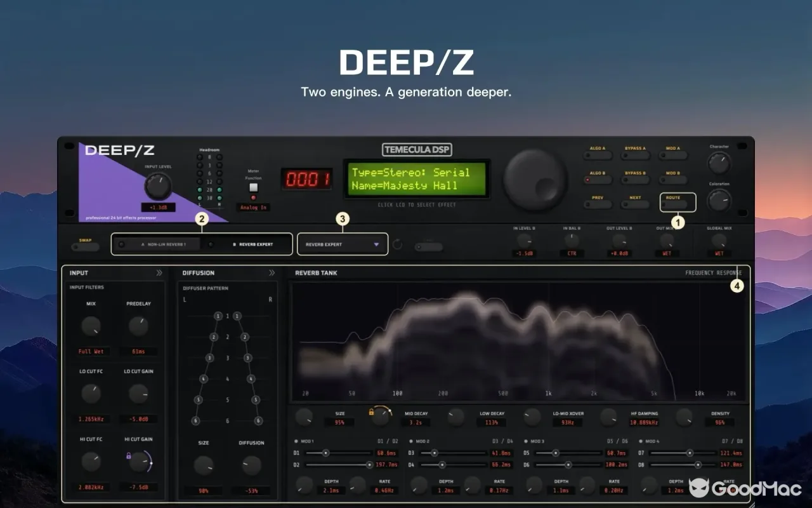Viewport: 812px width, 508px height.
Task: Click the SWAP button
Action: pos(85,246)
